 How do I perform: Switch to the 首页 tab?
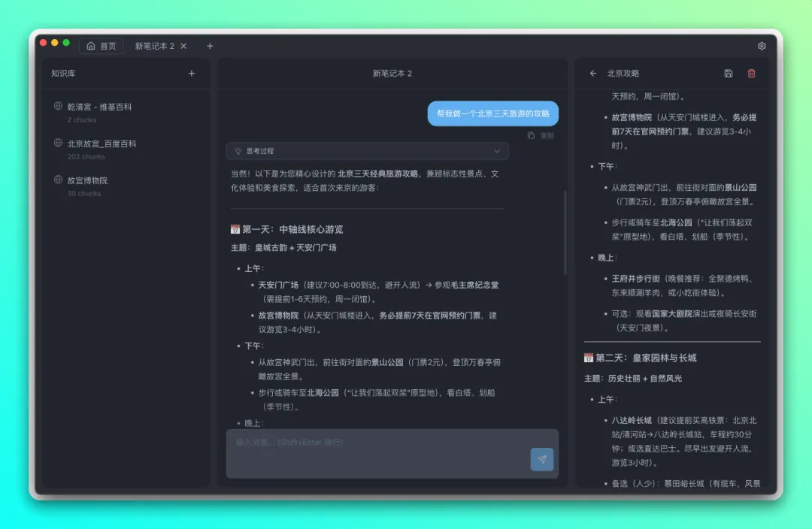pos(101,46)
